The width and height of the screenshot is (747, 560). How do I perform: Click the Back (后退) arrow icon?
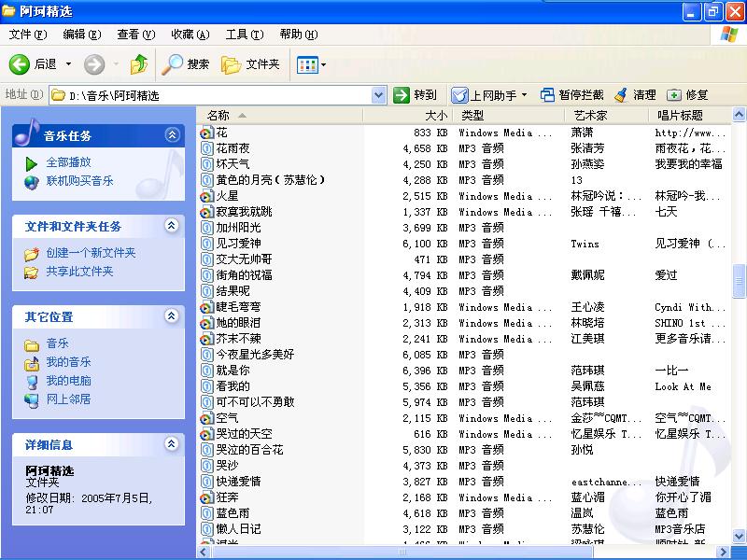pos(20,64)
